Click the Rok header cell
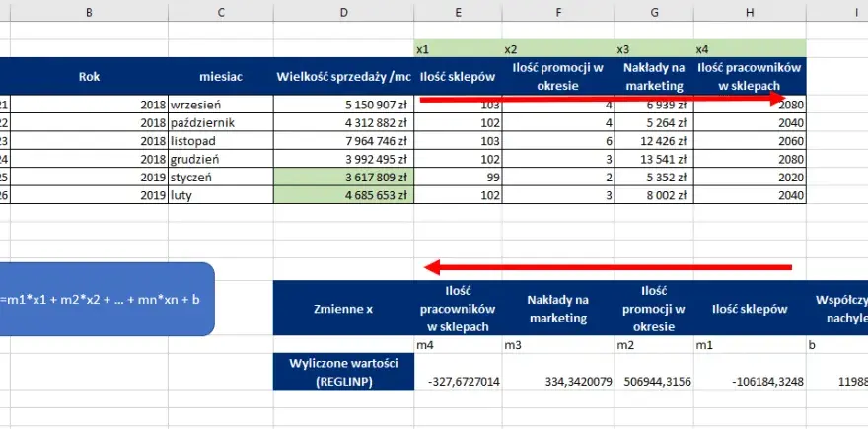Screen dimensions: 868x429 click(89, 76)
